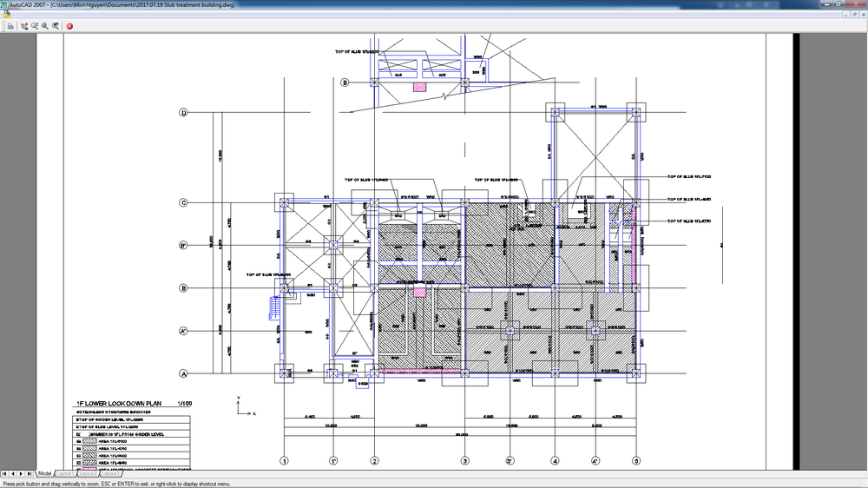
Task: Go to previous layout tab arrow
Action: coord(13,473)
